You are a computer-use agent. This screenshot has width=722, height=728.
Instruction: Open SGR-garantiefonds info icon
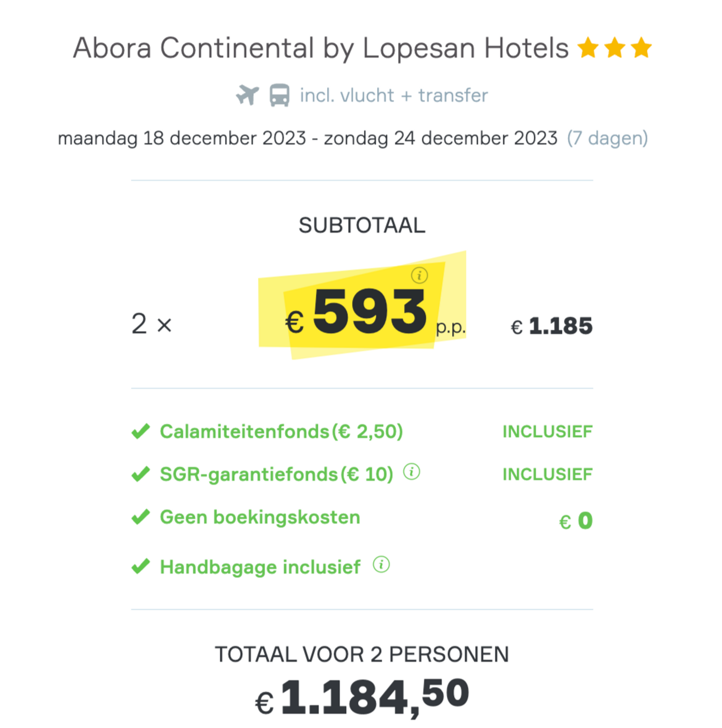click(412, 471)
